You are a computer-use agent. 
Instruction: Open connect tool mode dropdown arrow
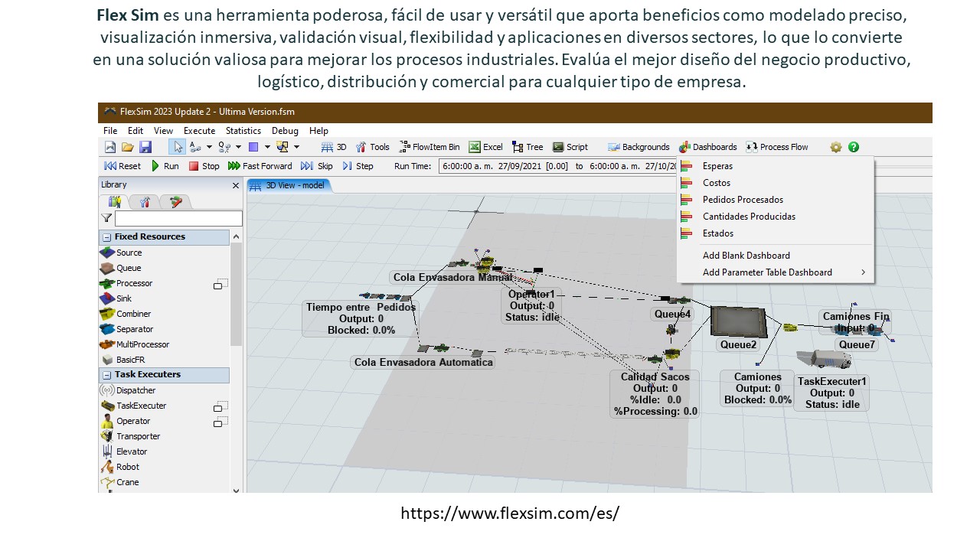pos(208,147)
